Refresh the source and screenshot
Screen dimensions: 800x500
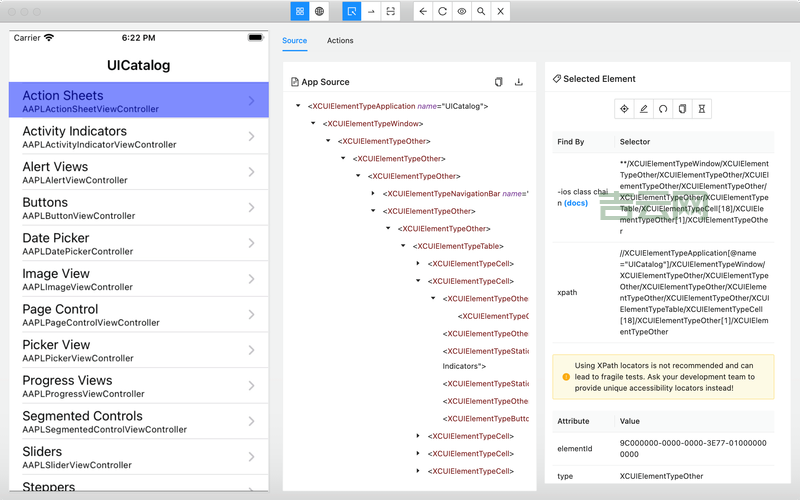click(442, 11)
